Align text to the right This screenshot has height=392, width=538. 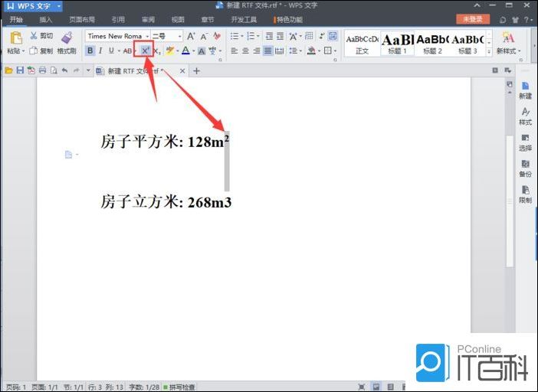(256, 51)
